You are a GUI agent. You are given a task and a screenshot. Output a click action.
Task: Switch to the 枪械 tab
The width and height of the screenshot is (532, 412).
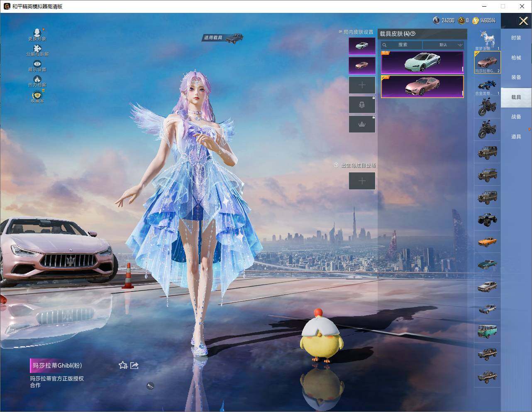click(x=516, y=58)
